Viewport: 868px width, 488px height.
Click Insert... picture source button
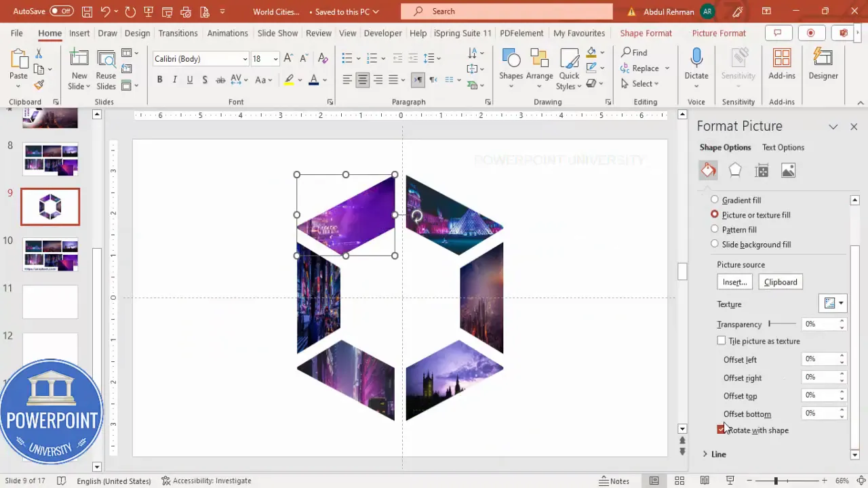734,282
